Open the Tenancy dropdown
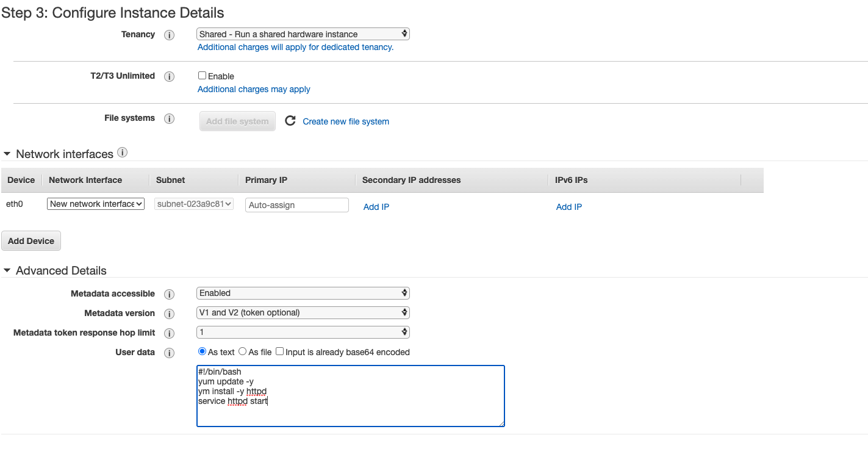 303,34
